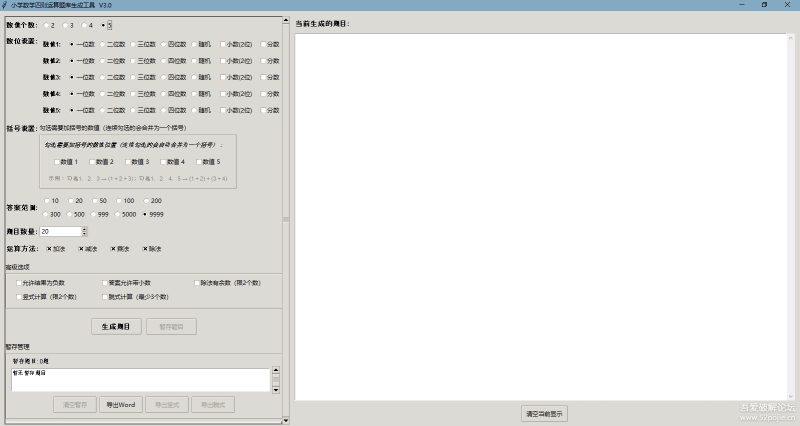The width and height of the screenshot is (800, 426).
Task: Enable 除法有余数 (限2个数) option
Action: point(228,283)
